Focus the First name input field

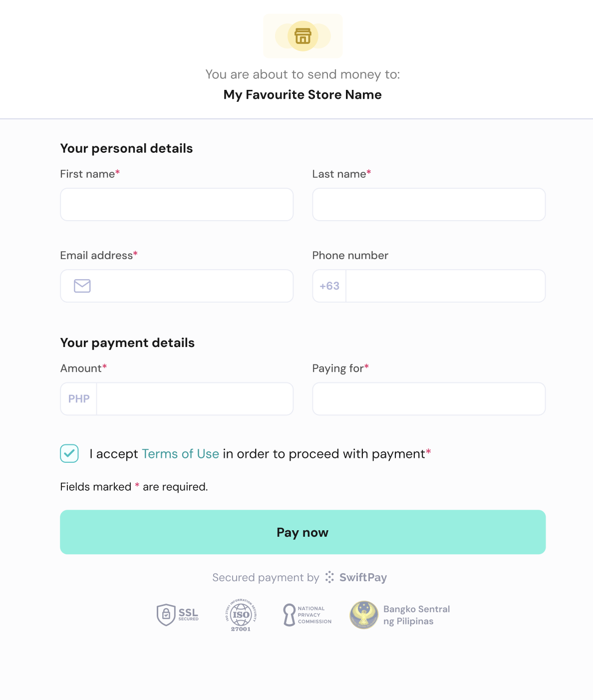[x=177, y=204]
